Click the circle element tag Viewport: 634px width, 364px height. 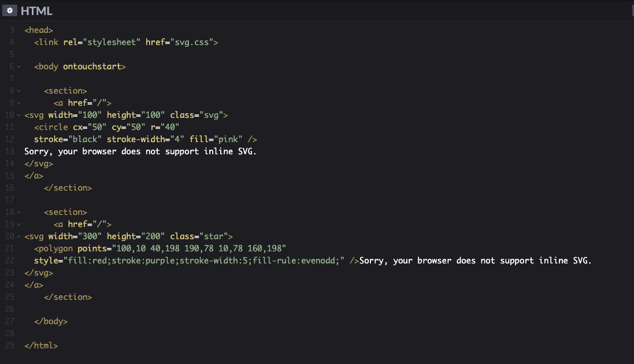pyautogui.click(x=52, y=127)
